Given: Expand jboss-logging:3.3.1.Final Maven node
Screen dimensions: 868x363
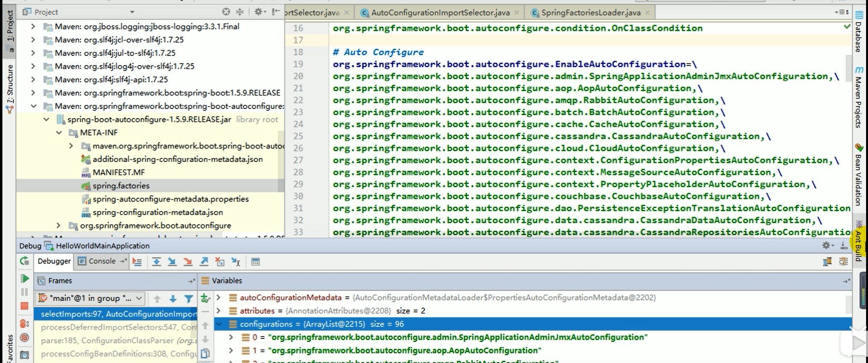Looking at the screenshot, I should pos(33,27).
